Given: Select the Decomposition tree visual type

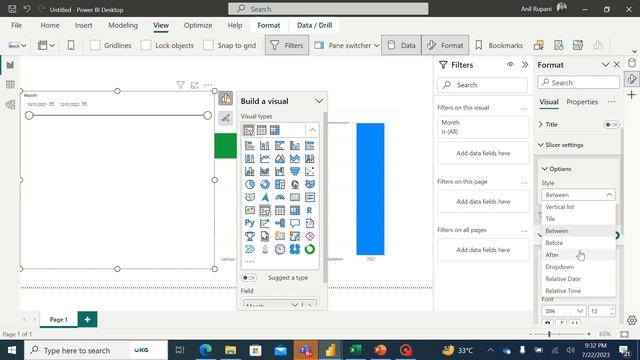Looking at the screenshot, I should [x=280, y=223].
